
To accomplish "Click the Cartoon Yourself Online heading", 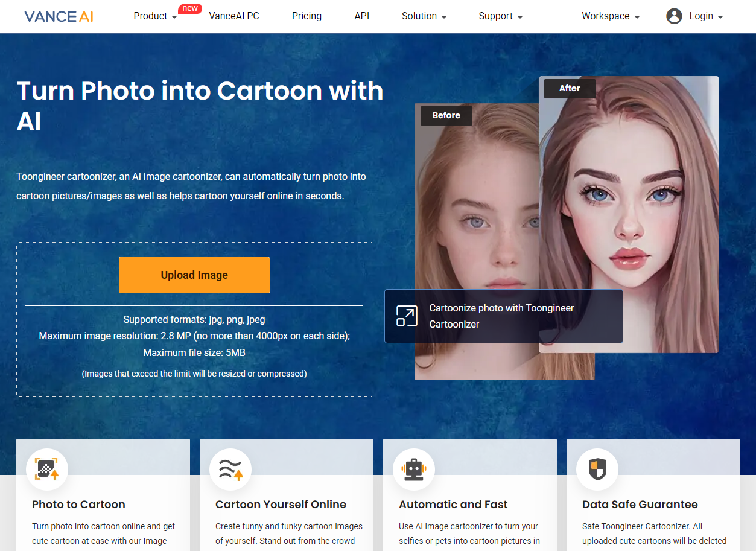I will pyautogui.click(x=281, y=505).
